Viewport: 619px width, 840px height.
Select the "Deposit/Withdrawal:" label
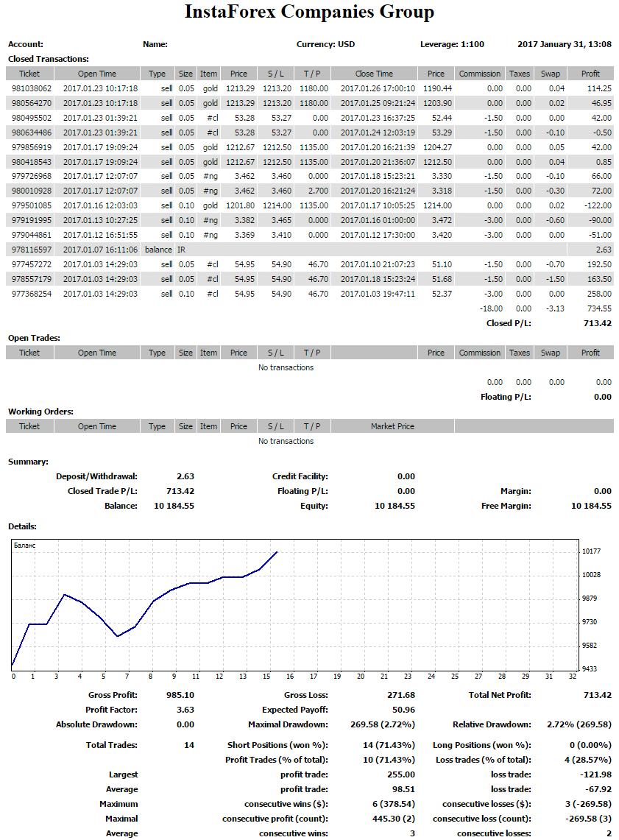(x=96, y=476)
